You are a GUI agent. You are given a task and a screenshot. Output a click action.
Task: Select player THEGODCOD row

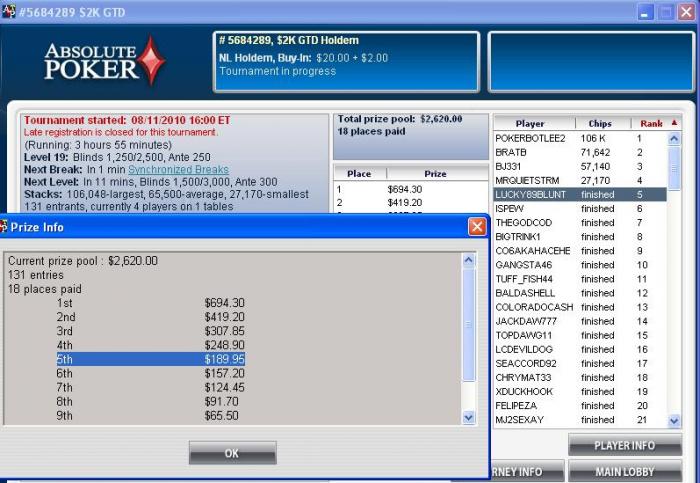point(580,223)
